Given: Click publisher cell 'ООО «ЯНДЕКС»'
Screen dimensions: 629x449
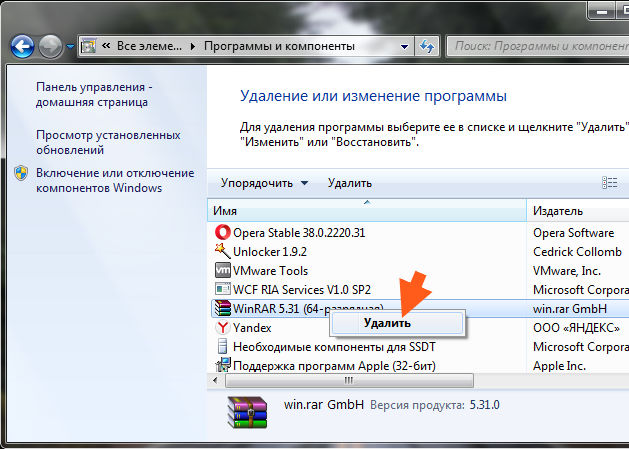Looking at the screenshot, I should (x=576, y=328).
